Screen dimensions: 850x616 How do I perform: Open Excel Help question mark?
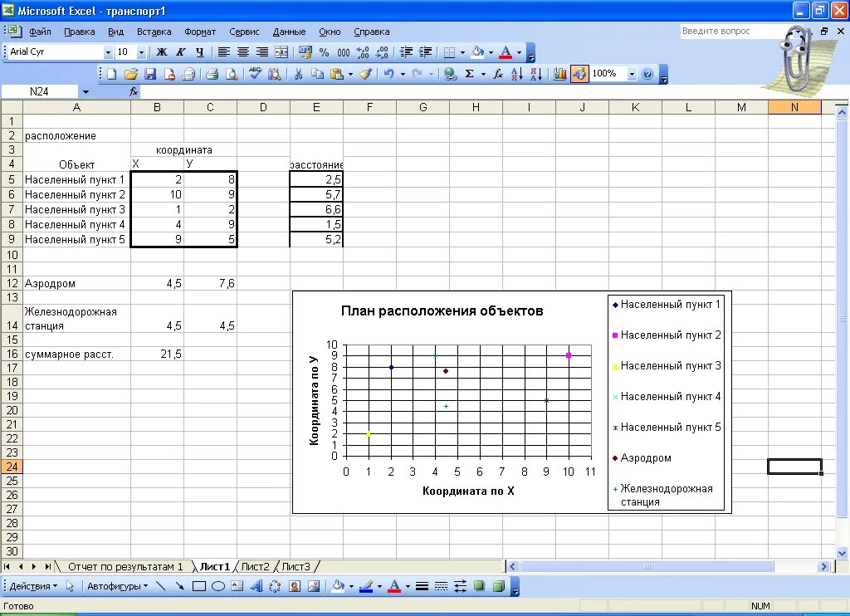[x=647, y=74]
